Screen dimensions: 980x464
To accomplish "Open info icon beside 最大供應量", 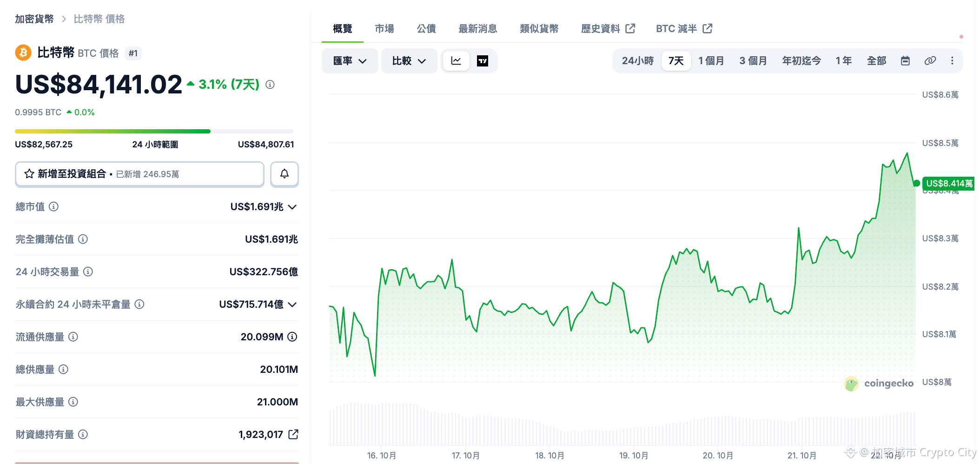I will (73, 402).
